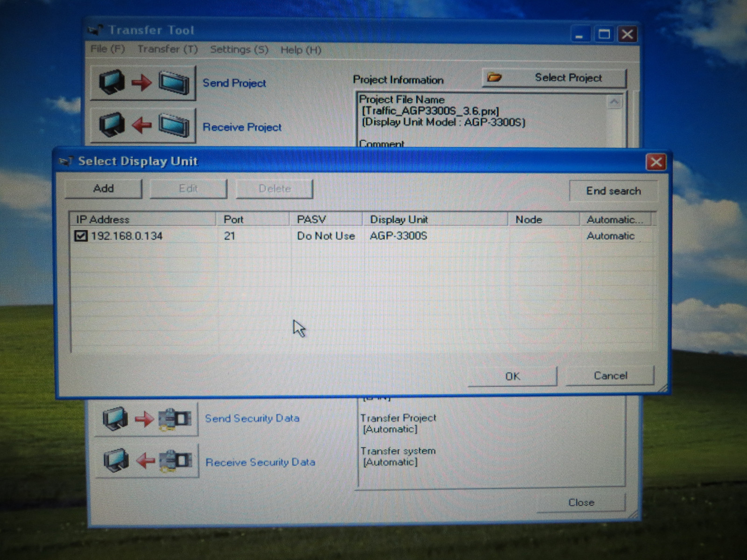Click the folder icon on Select Project

tap(494, 77)
